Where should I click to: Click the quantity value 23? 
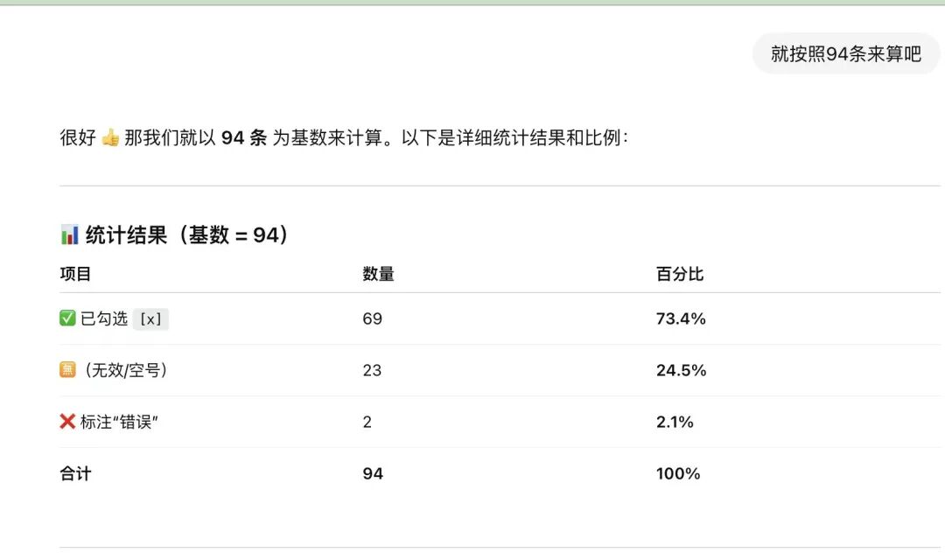pyautogui.click(x=372, y=370)
